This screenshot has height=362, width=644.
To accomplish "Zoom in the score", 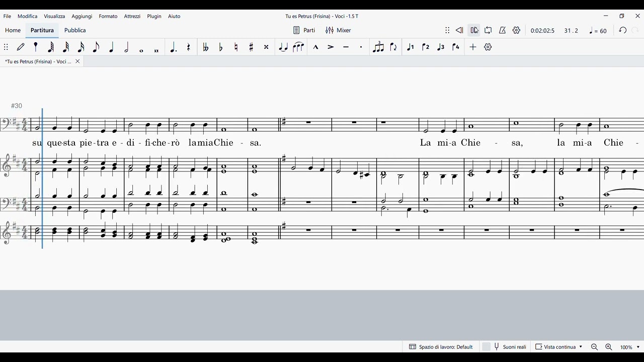I will point(608,347).
